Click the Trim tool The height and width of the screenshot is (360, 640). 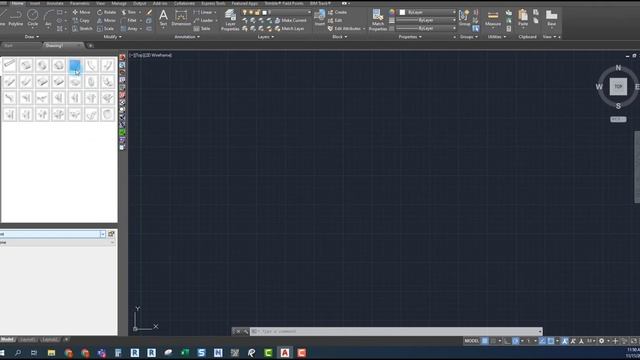coord(129,12)
